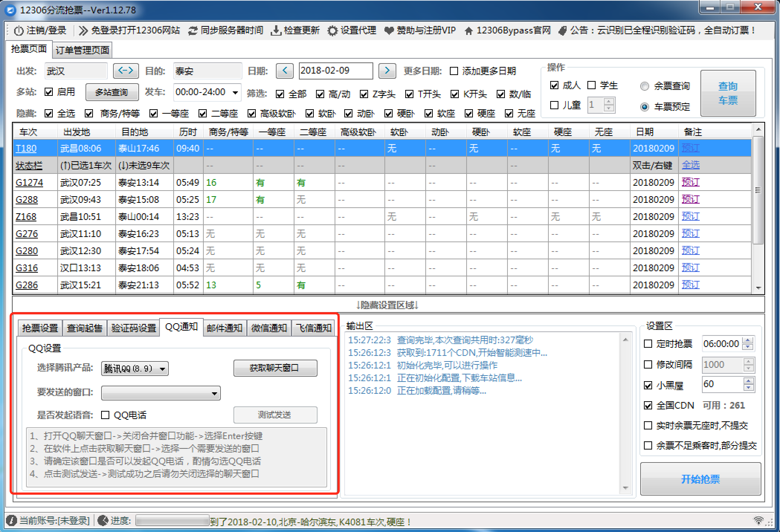Viewport: 780px width, 532px height.
Task: Click the 进度 progress bar
Action: pos(173,520)
